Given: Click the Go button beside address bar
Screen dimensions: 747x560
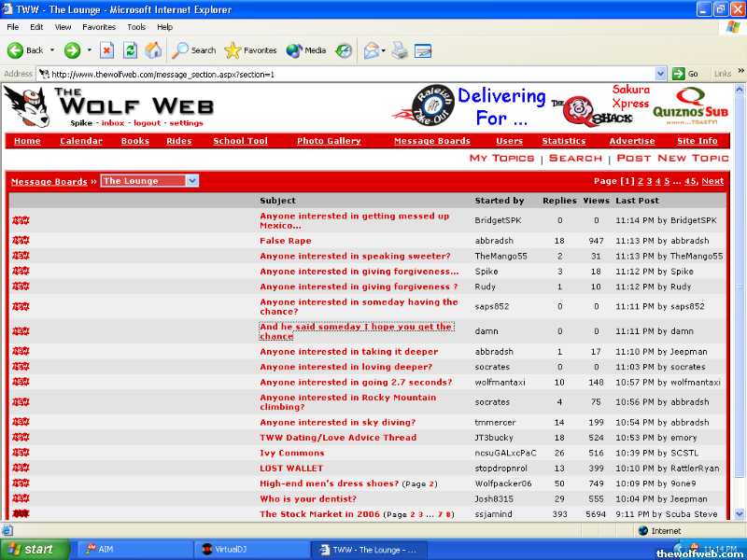Looking at the screenshot, I should 686,74.
